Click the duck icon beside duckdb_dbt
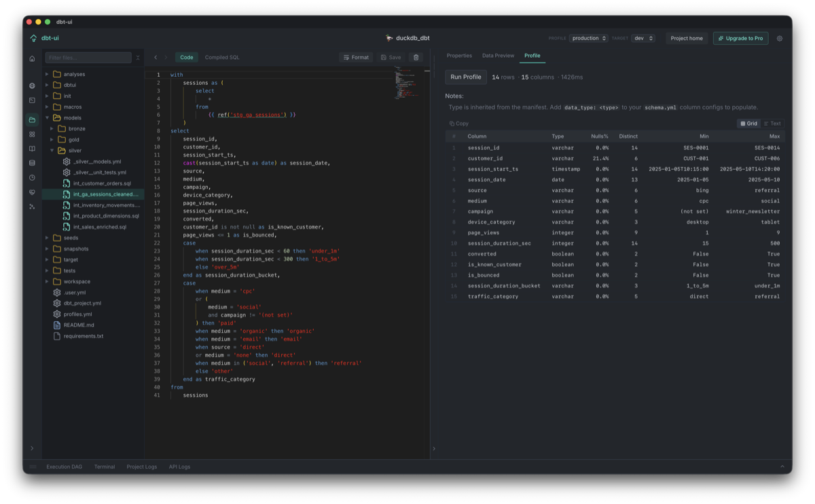The image size is (815, 504). (389, 38)
